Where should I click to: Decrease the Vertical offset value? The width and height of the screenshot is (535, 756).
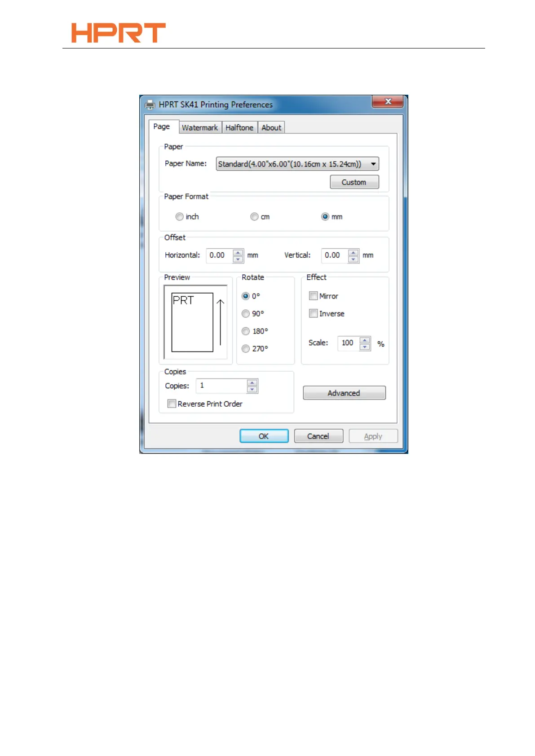click(x=354, y=259)
